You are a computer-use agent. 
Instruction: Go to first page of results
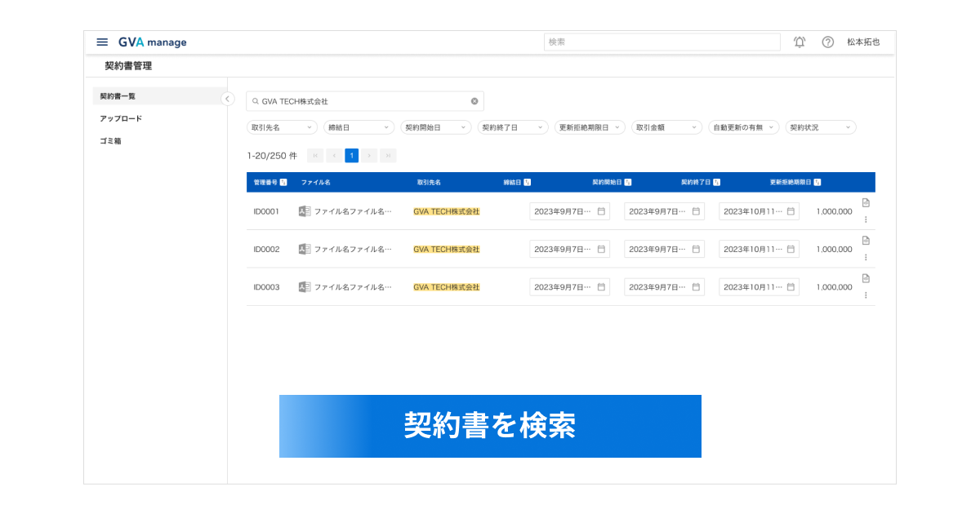point(315,155)
